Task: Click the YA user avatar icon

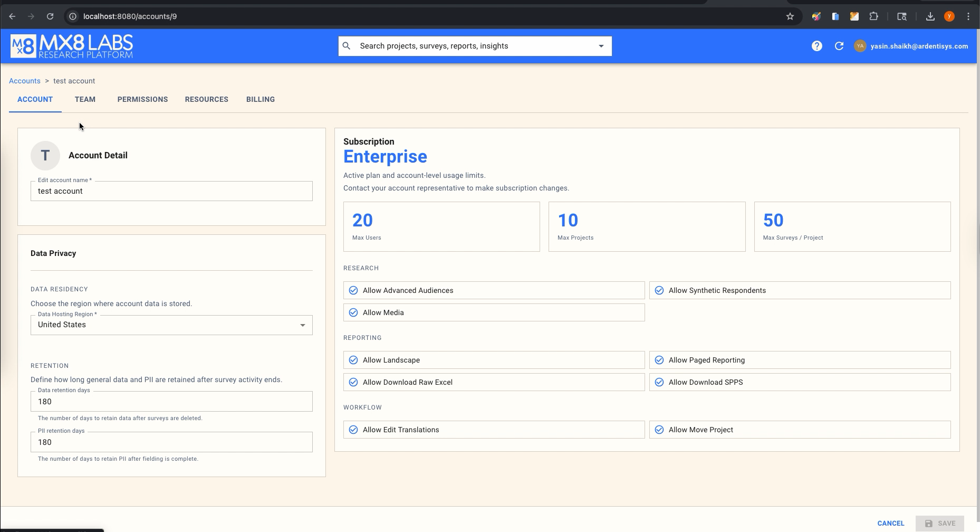Action: [x=860, y=46]
